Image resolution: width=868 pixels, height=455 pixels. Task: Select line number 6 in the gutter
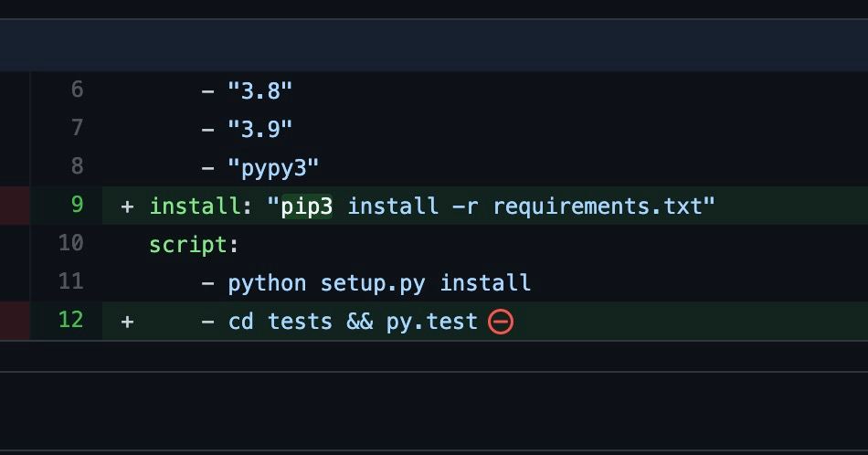[77, 90]
